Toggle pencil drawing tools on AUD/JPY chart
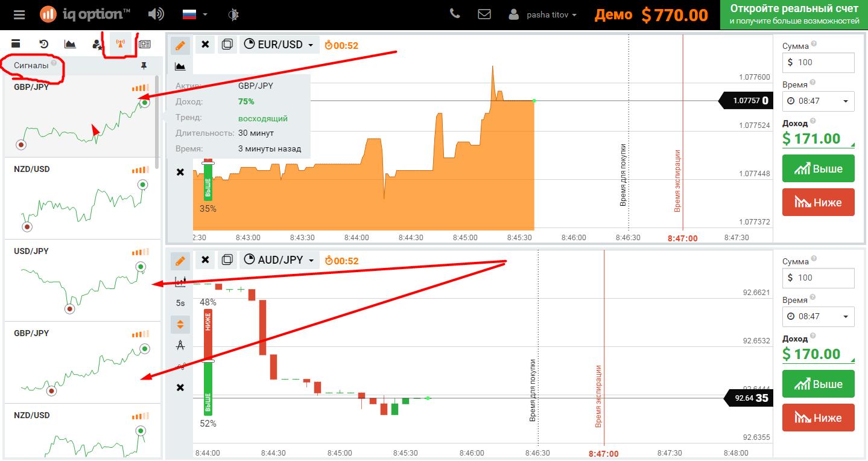 click(180, 261)
